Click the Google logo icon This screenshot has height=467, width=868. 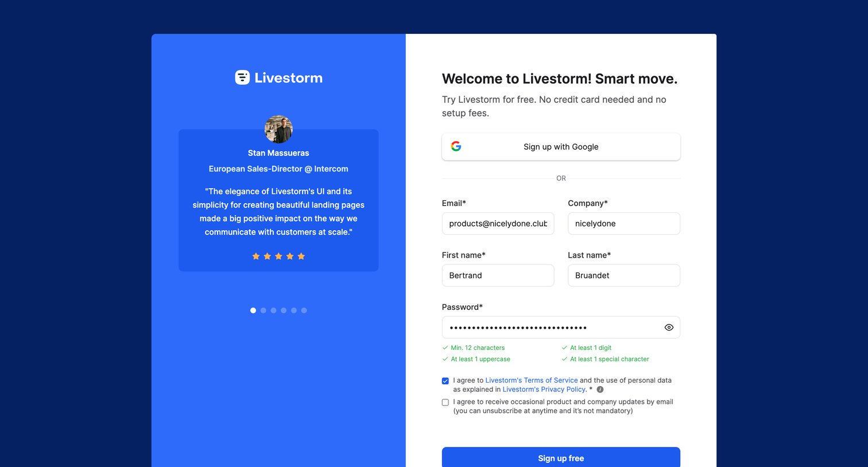456,146
